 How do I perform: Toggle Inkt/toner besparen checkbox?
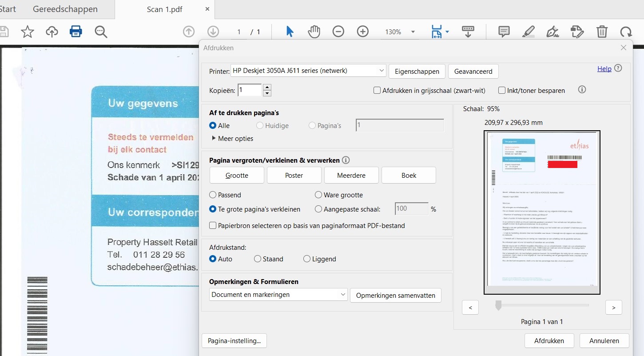[x=502, y=90]
